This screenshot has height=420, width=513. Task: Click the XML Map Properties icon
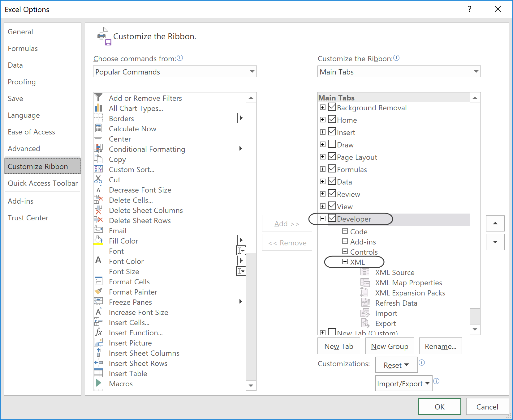tap(365, 282)
